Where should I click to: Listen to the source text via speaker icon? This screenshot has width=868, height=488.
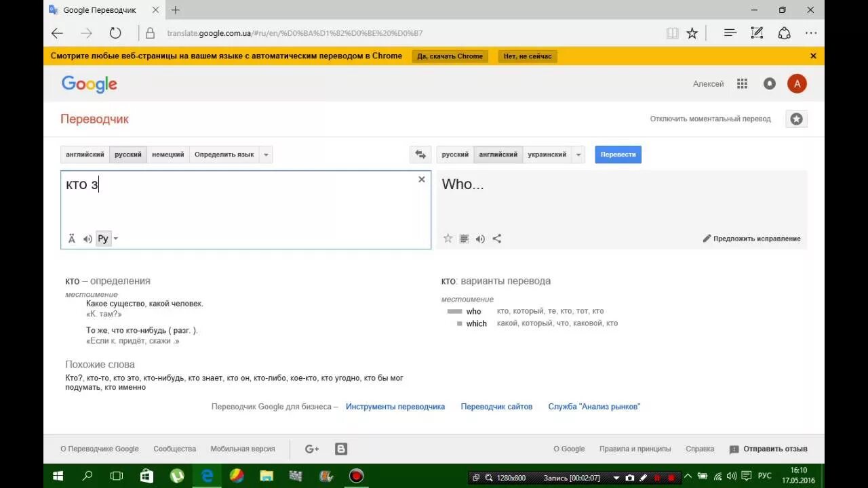pyautogui.click(x=87, y=239)
